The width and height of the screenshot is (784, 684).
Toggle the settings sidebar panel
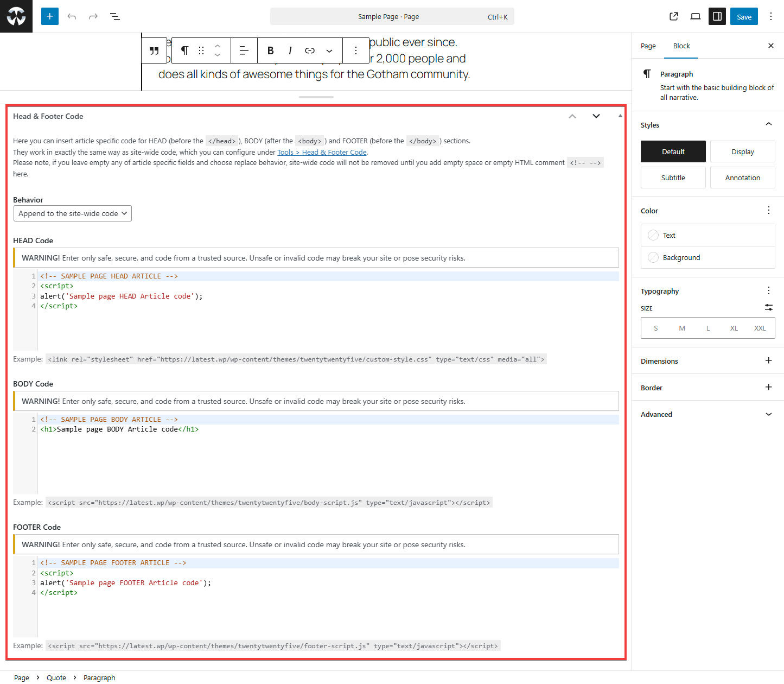point(717,16)
